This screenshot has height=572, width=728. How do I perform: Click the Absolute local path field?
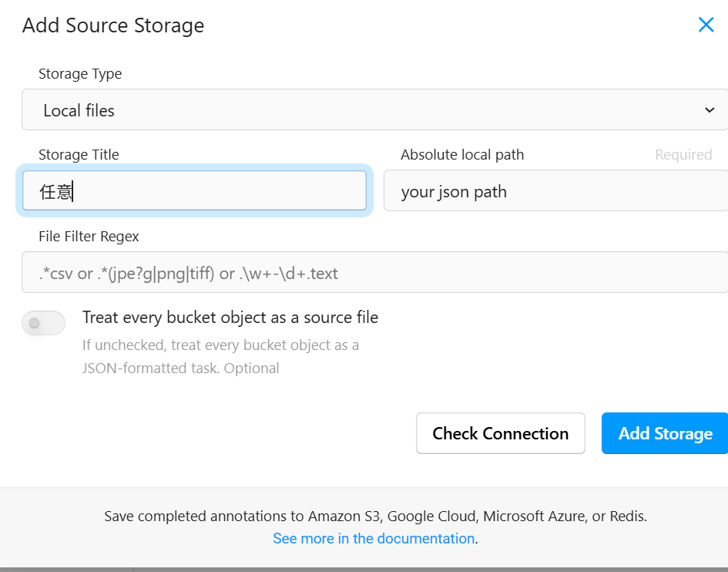click(555, 191)
